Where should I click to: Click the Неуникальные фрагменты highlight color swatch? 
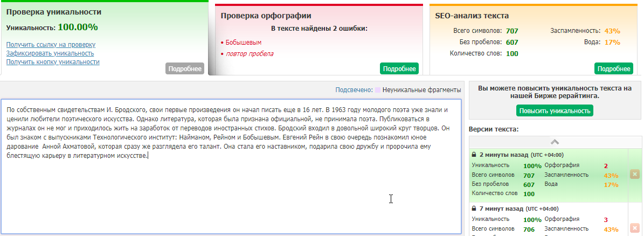378,90
